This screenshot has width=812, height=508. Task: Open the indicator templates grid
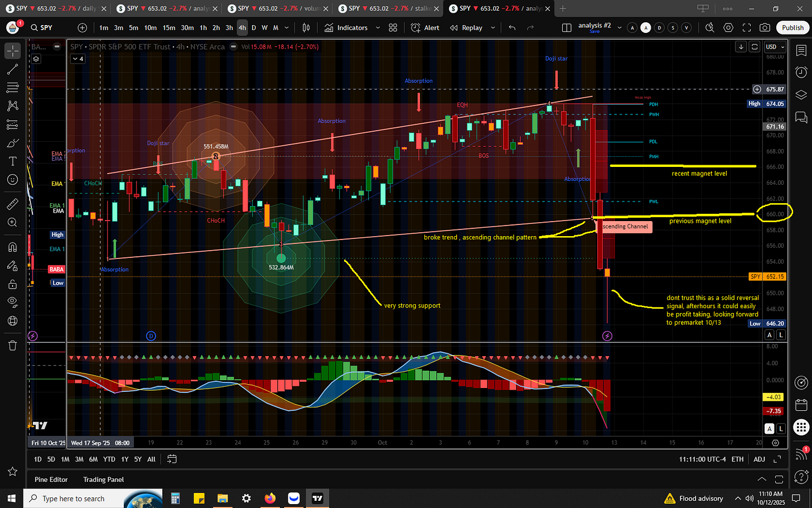393,27
